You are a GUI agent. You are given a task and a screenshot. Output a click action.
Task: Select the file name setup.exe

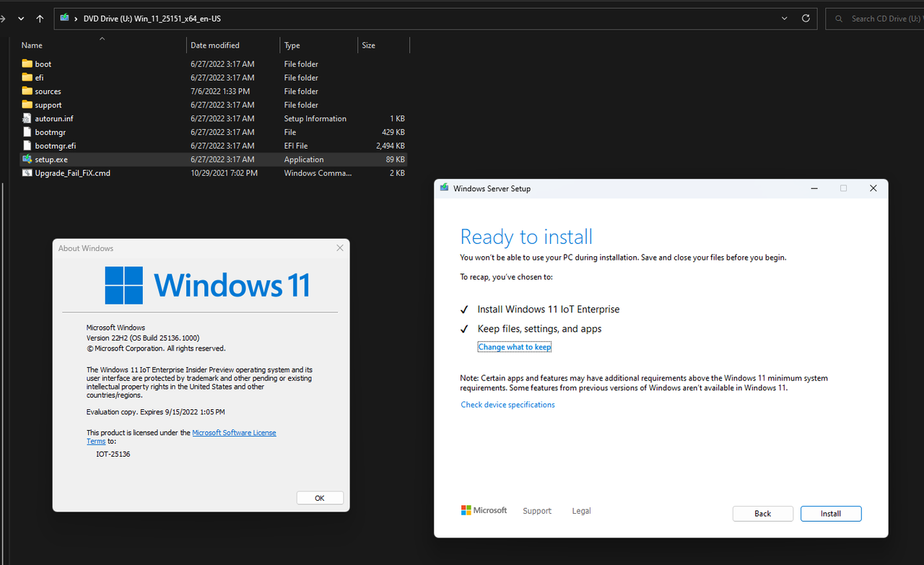click(51, 159)
